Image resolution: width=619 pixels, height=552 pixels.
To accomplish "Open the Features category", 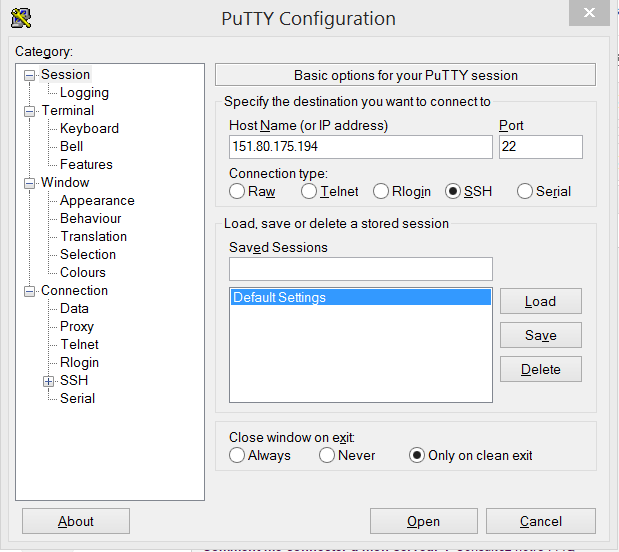I will point(86,165).
